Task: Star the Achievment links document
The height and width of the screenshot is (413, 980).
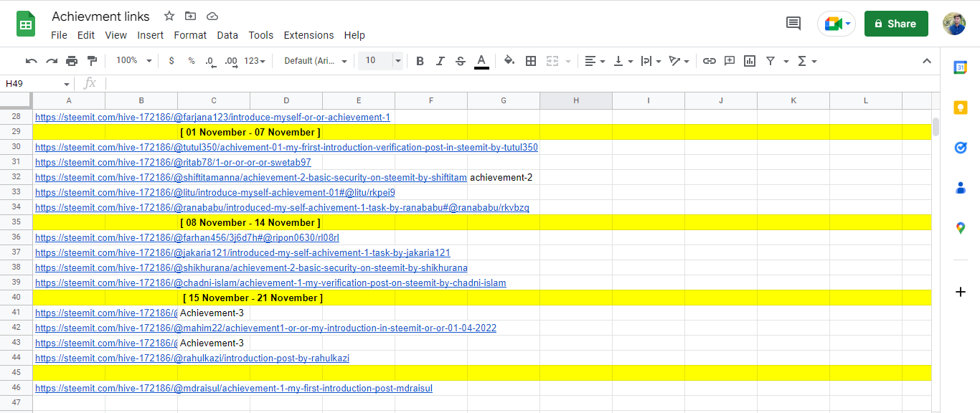Action: click(169, 16)
